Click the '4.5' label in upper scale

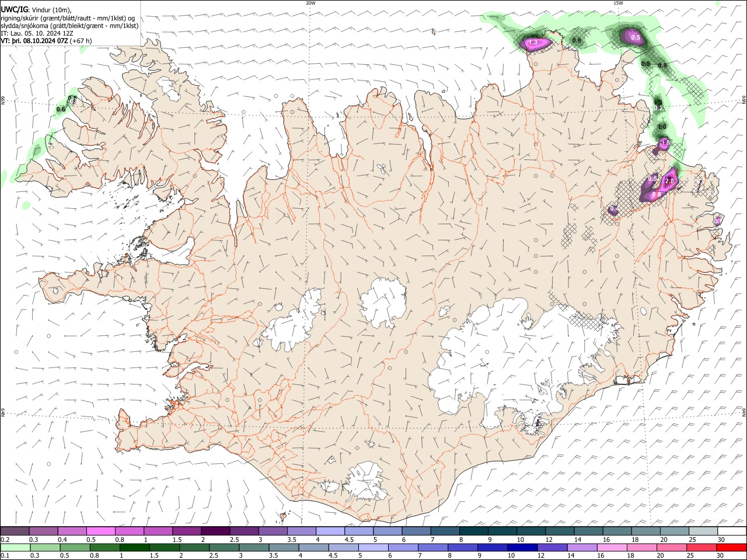tap(349, 540)
